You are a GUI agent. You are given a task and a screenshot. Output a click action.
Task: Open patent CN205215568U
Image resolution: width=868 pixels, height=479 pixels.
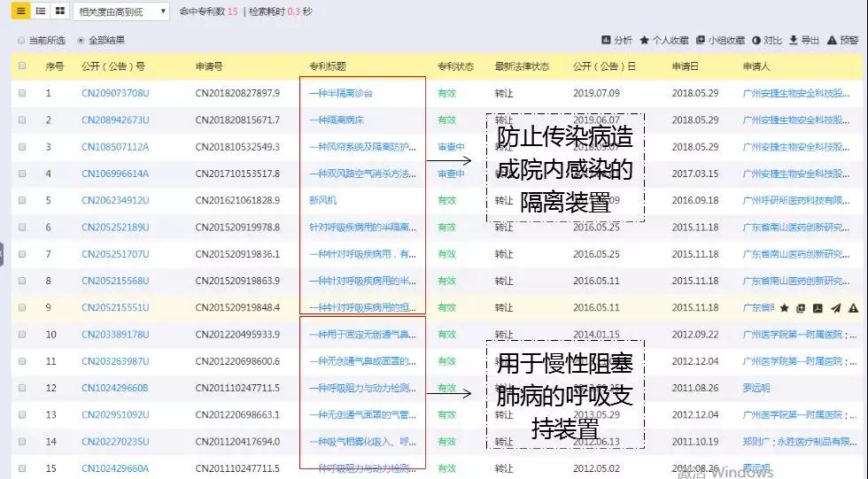pyautogui.click(x=115, y=281)
